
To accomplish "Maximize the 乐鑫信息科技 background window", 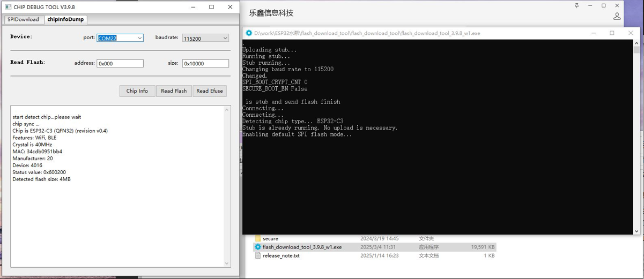I will pyautogui.click(x=604, y=5).
